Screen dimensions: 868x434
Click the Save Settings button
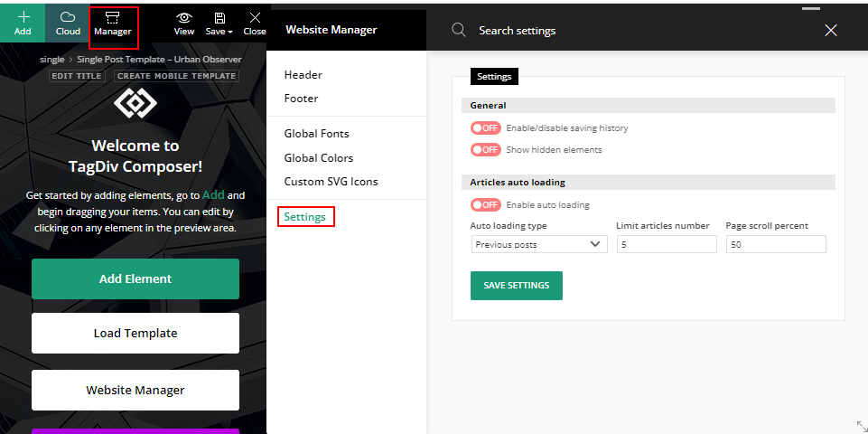[517, 286]
